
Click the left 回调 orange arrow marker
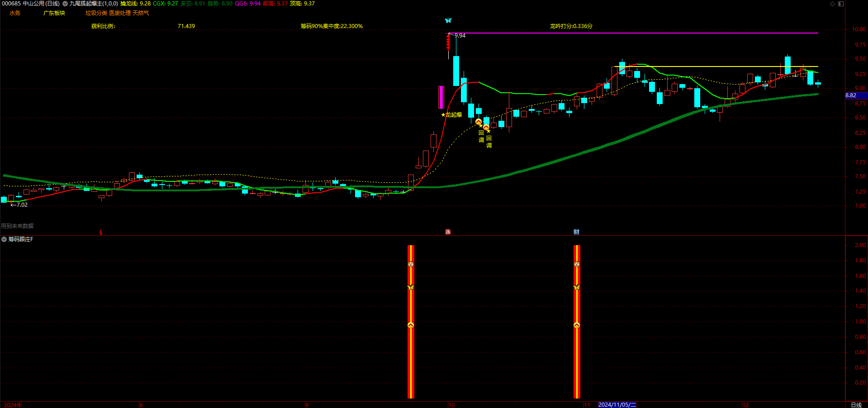pyautogui.click(x=479, y=122)
